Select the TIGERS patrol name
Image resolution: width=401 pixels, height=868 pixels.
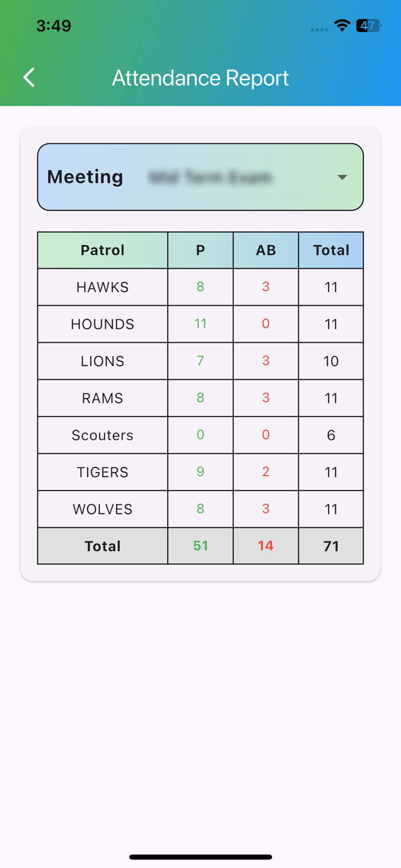tap(103, 472)
